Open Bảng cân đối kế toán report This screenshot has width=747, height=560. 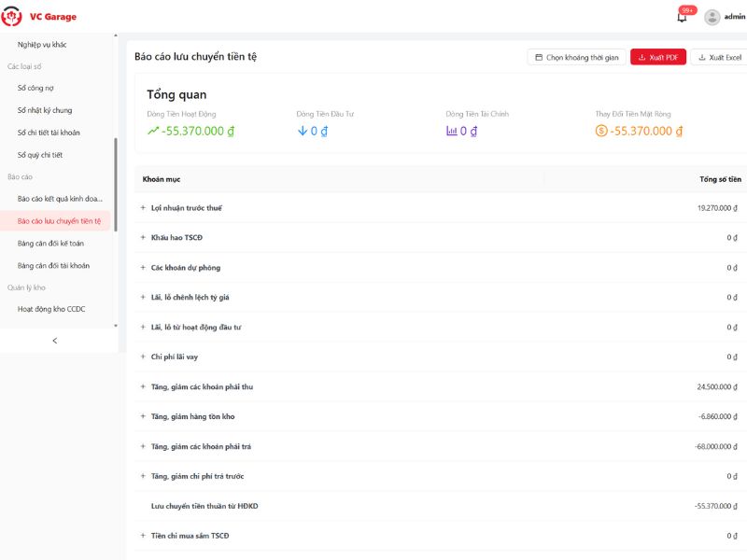(x=51, y=243)
